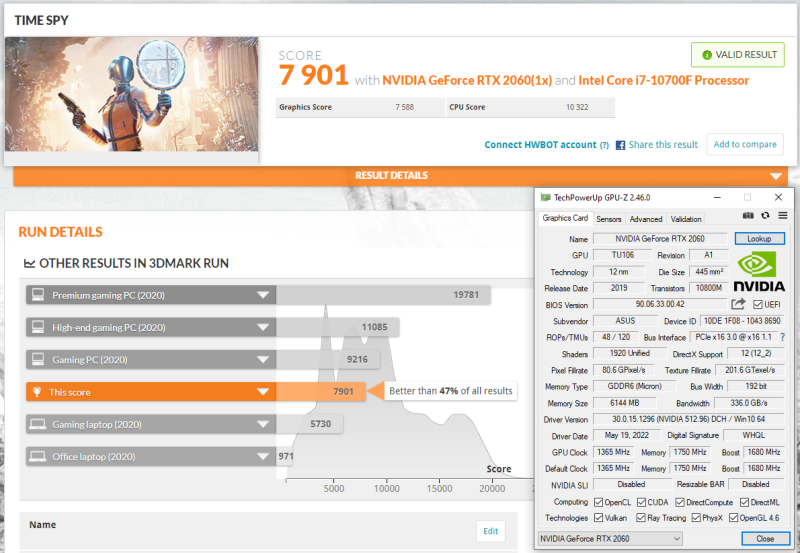Click the HWBOT help question mark
This screenshot has width=800, height=553.
pyautogui.click(x=604, y=145)
